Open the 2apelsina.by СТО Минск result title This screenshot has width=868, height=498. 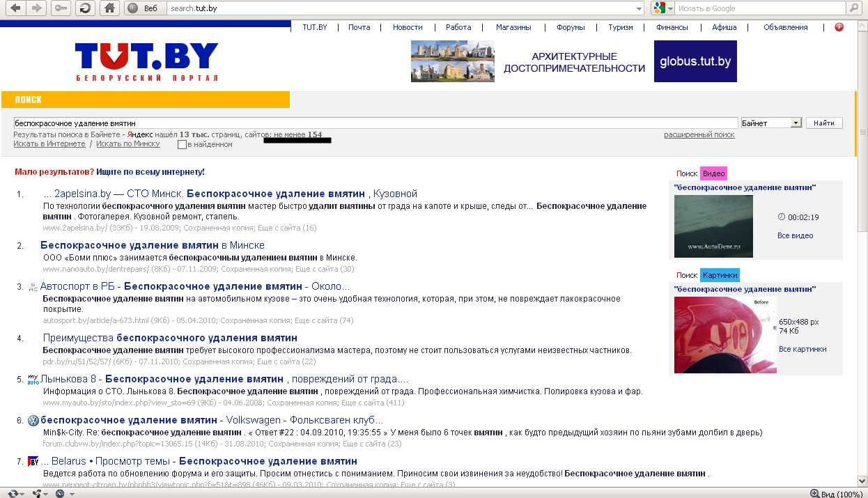coord(230,194)
